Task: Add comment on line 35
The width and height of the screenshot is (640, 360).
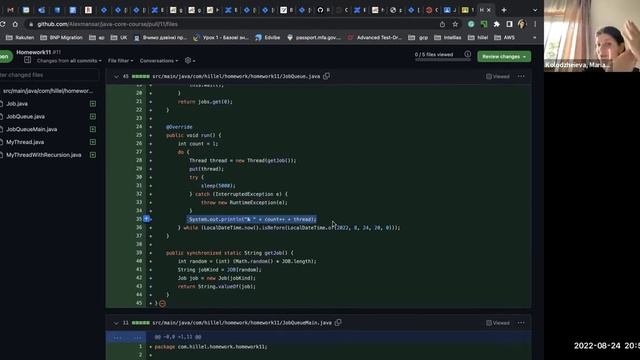Action: pos(146,219)
